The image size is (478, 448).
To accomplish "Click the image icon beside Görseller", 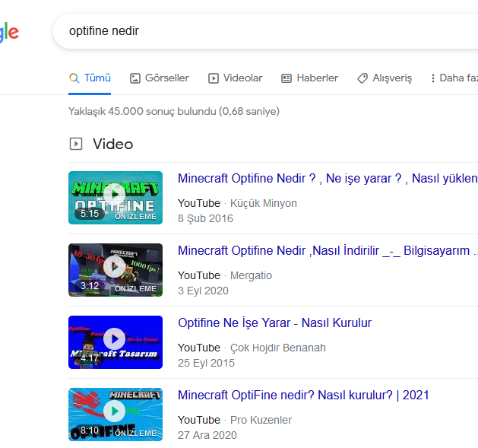I will pos(135,78).
